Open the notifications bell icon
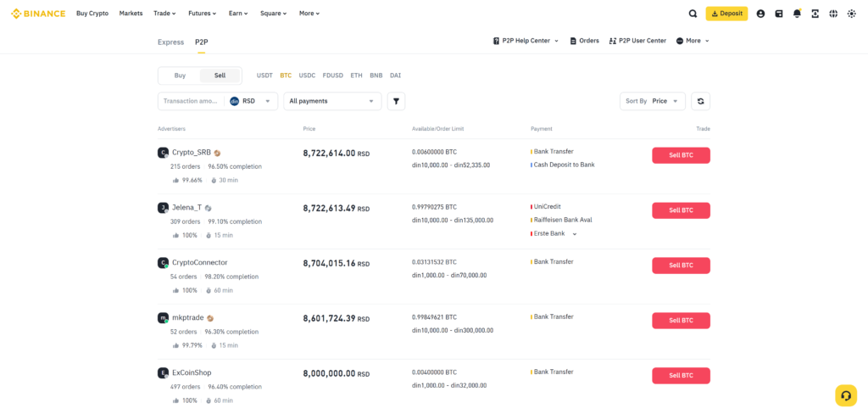This screenshot has width=868, height=414. [797, 14]
